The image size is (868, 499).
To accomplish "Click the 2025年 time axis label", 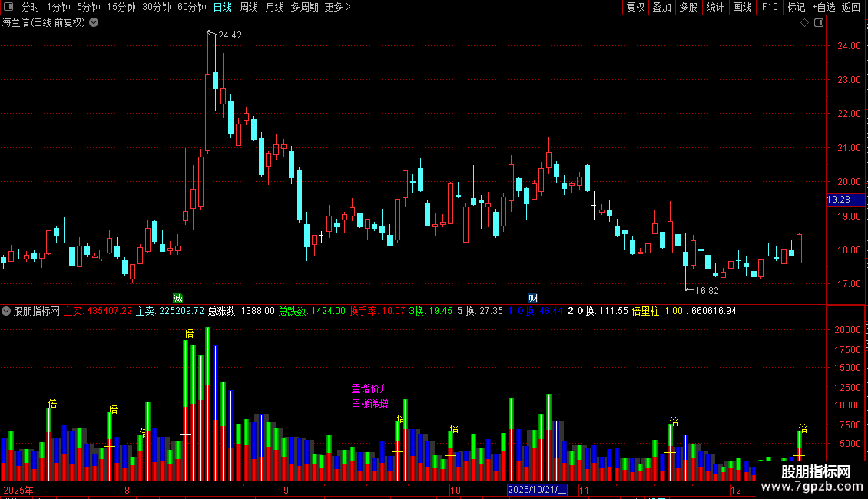I will tap(18, 490).
